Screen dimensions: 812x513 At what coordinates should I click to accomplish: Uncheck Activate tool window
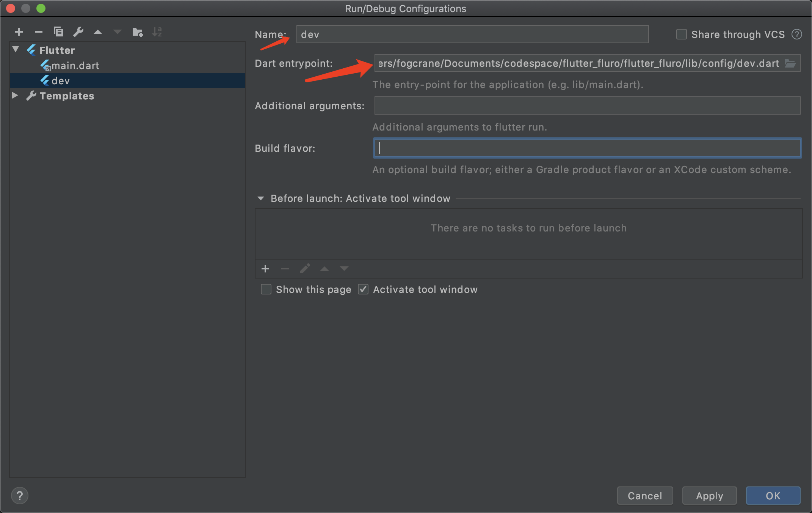[x=363, y=290]
